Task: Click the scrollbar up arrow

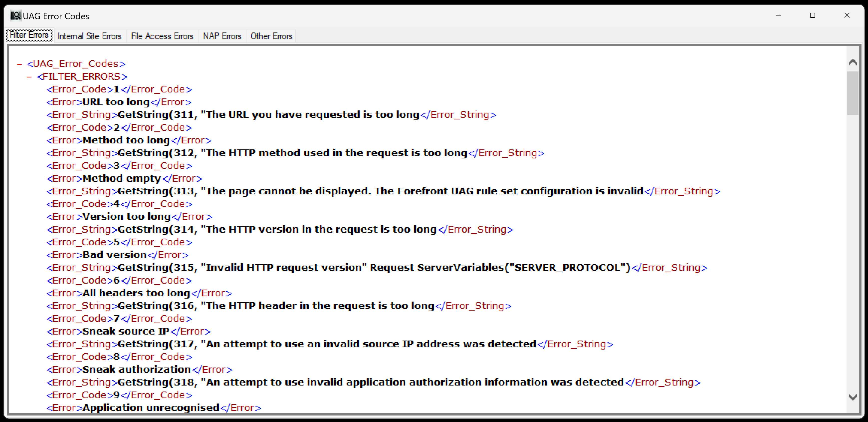Action: [x=853, y=61]
